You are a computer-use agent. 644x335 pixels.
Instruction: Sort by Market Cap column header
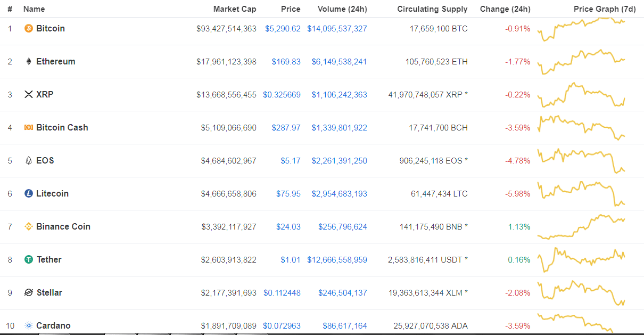point(235,9)
